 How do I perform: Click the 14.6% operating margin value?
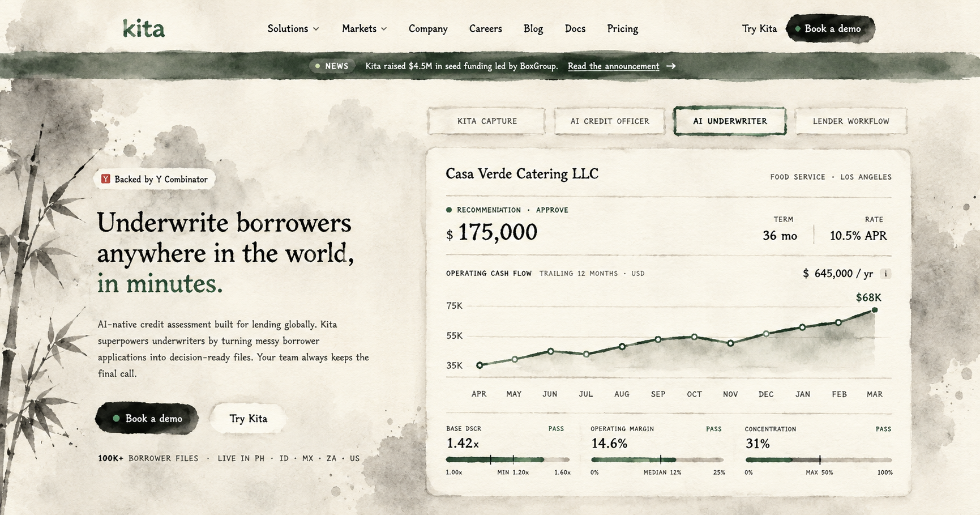[x=609, y=443]
